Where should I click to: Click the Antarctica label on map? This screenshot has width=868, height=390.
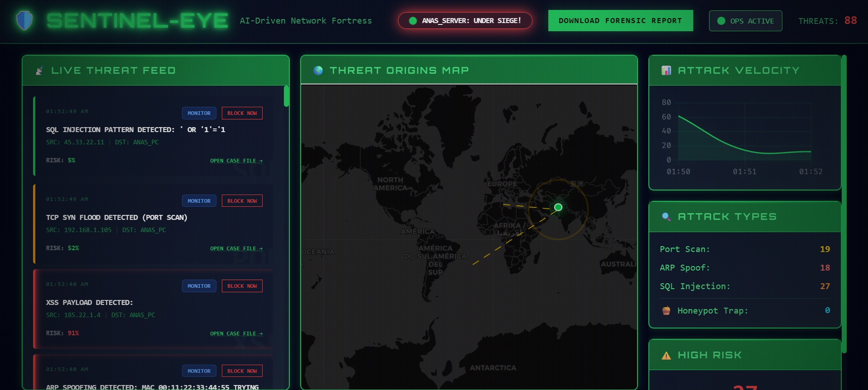click(493, 368)
